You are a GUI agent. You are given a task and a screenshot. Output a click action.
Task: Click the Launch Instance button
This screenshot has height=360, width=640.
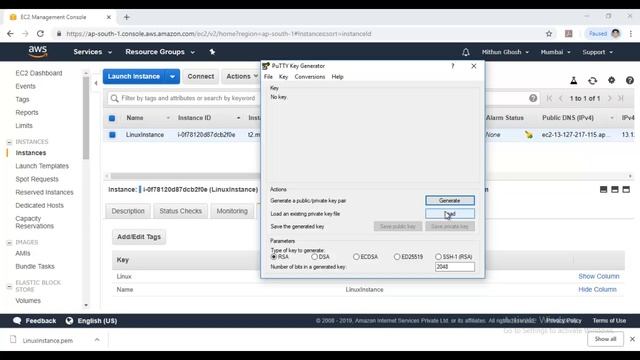[x=134, y=76]
